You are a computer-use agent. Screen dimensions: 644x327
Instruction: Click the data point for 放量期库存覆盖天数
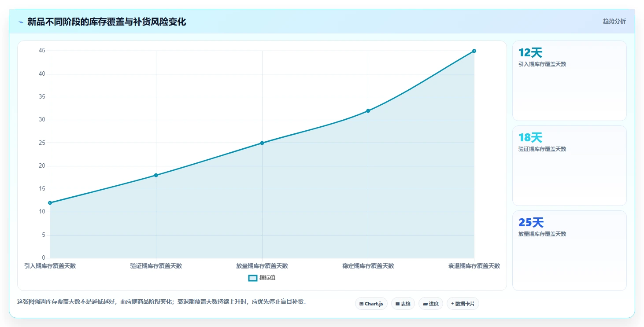point(262,143)
